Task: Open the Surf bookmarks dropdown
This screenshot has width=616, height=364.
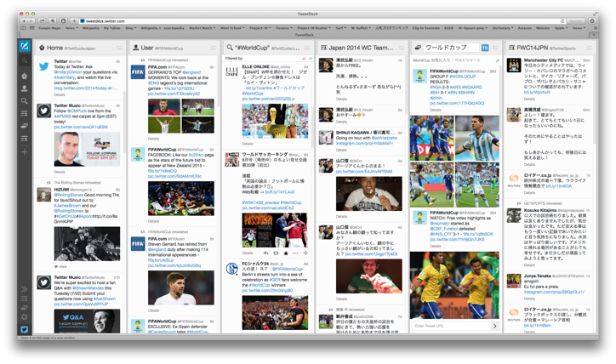Action: point(340,28)
